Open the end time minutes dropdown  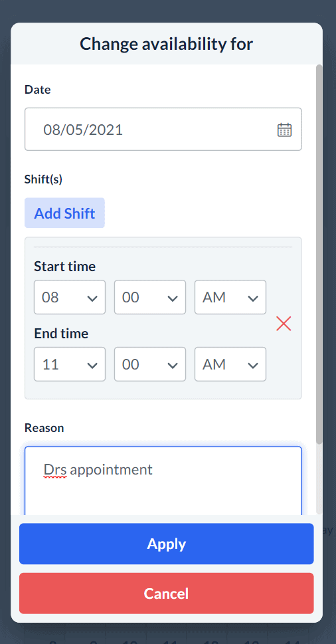point(150,364)
